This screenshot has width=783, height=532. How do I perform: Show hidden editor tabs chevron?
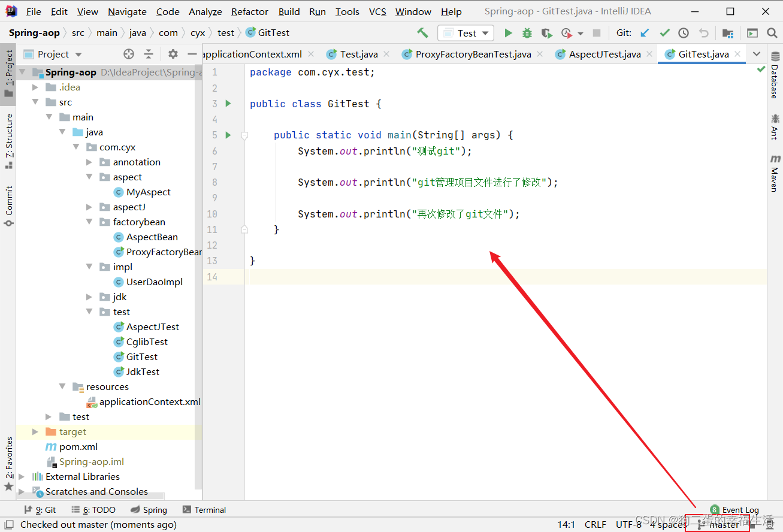coord(757,54)
